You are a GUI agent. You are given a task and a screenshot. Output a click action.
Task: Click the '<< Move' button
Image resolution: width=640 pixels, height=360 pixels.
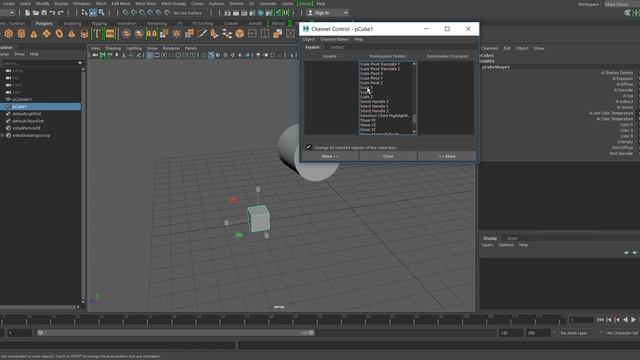[x=447, y=156]
